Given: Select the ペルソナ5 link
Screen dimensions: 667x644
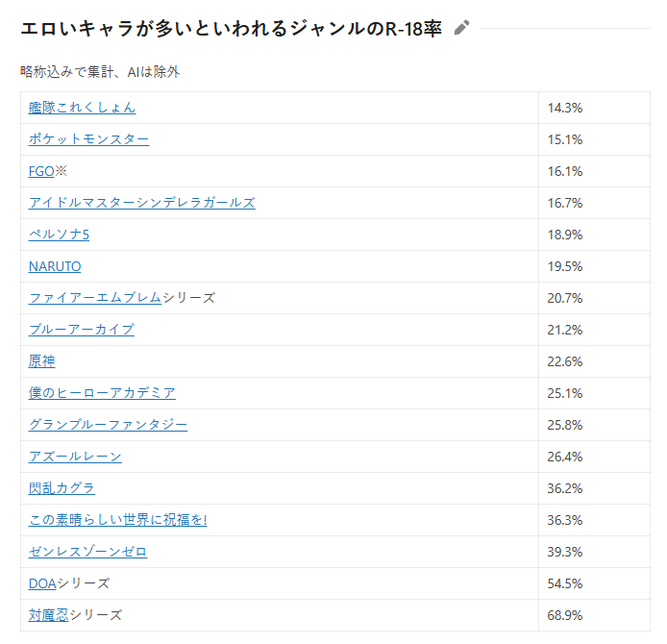Looking at the screenshot, I should [59, 235].
